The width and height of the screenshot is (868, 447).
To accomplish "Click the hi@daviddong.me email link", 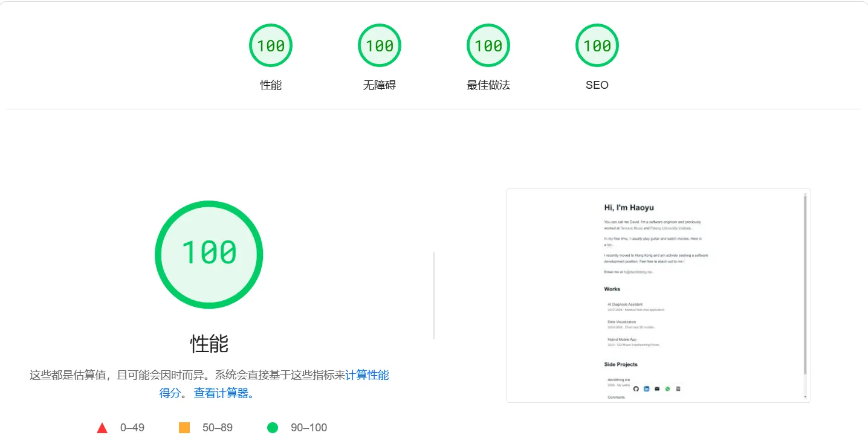I will pos(638,271).
